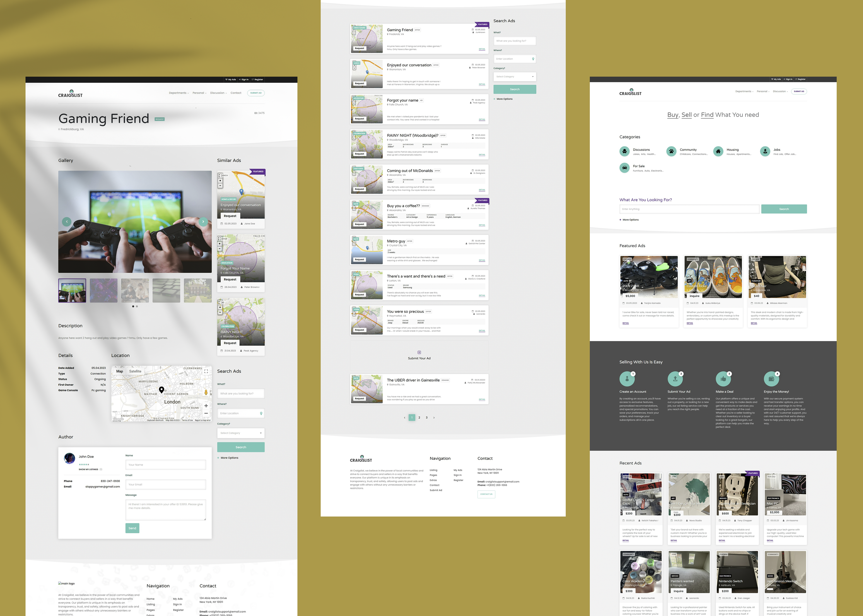Click Gaming Friend listing title
The width and height of the screenshot is (863, 616).
[400, 30]
